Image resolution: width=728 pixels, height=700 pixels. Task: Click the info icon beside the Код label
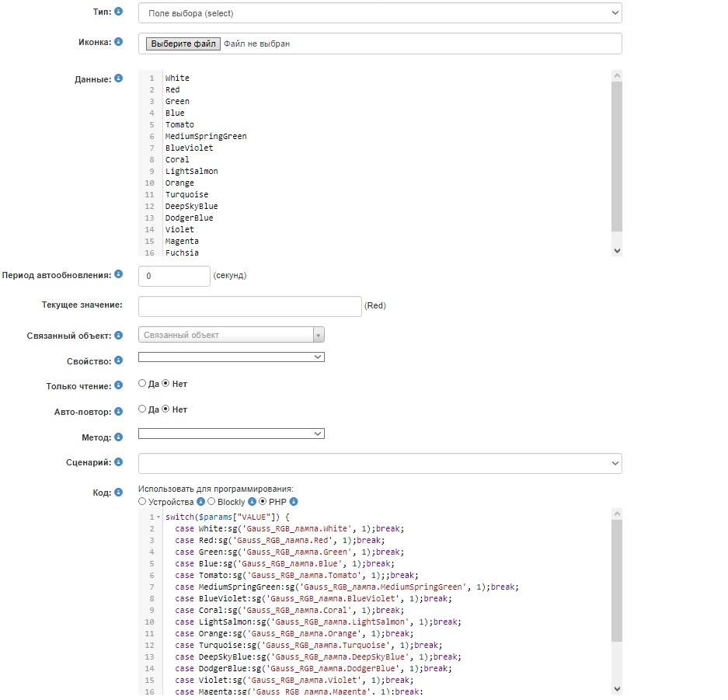(118, 492)
